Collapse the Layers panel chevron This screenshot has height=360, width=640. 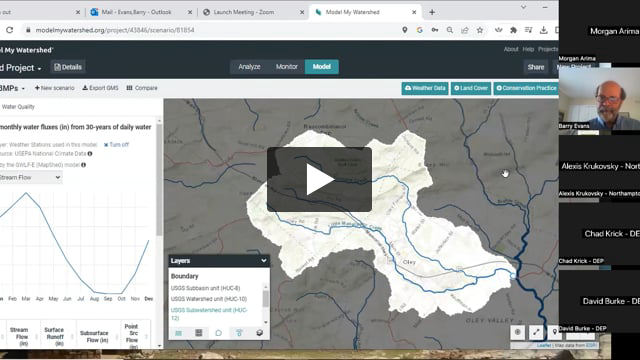pyautogui.click(x=264, y=260)
